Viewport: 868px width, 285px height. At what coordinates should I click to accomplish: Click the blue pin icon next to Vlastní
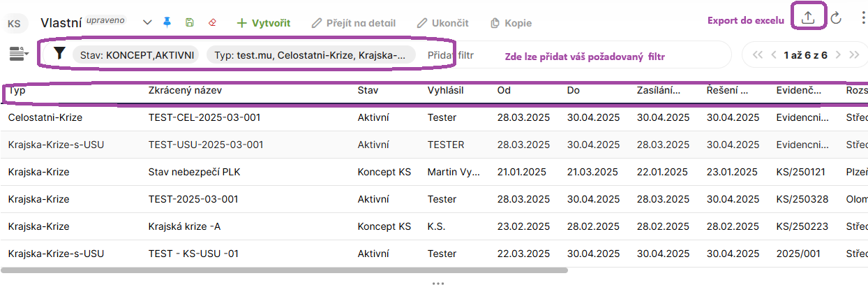pos(167,22)
